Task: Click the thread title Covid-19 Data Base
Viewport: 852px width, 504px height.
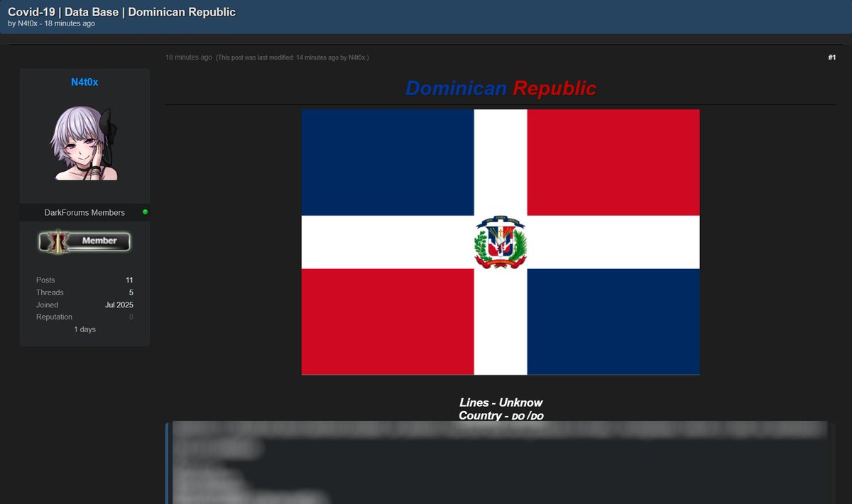Action: 121,12
